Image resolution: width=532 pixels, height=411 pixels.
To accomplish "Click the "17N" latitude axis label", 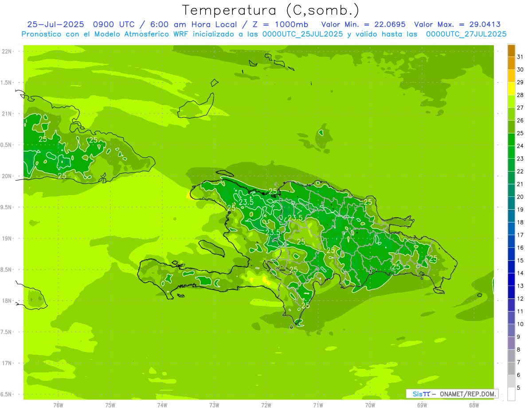I will point(6,363).
